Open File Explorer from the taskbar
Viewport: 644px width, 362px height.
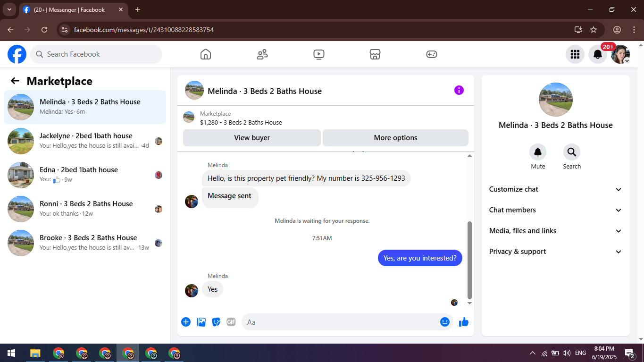pyautogui.click(x=35, y=353)
